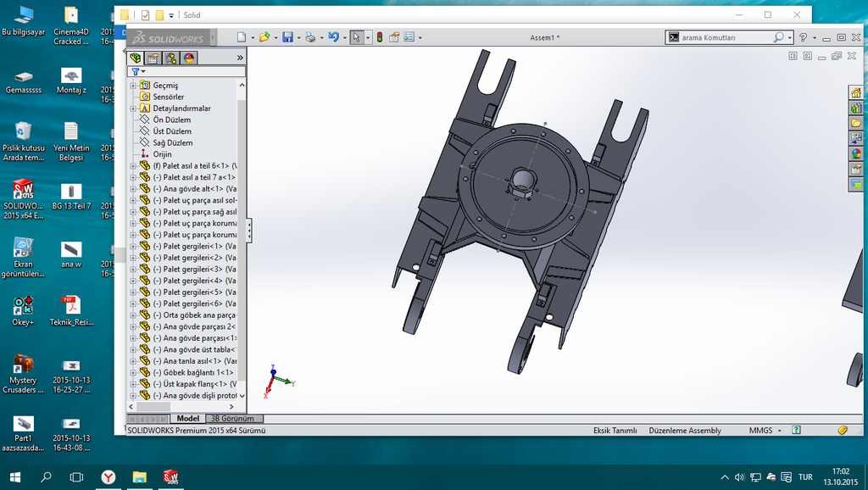Select Orijin in the feature tree
Screen dimensions: 868x490
(x=162, y=154)
